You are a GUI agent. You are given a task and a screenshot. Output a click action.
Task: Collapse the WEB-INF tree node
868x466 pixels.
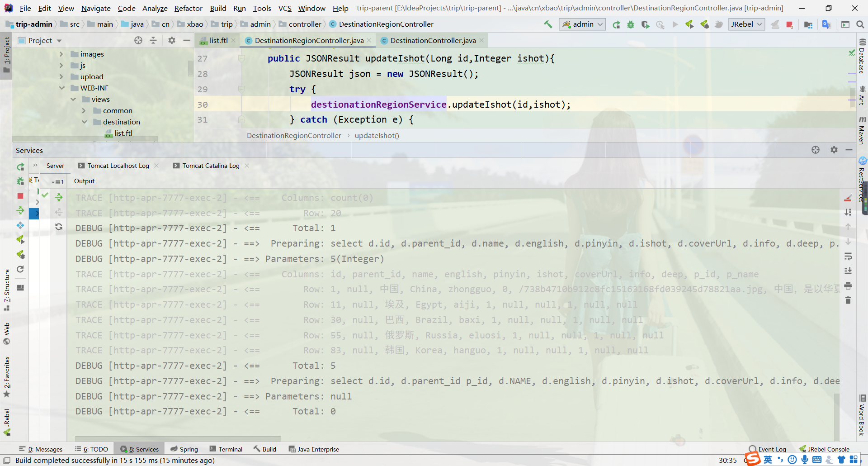coord(62,88)
